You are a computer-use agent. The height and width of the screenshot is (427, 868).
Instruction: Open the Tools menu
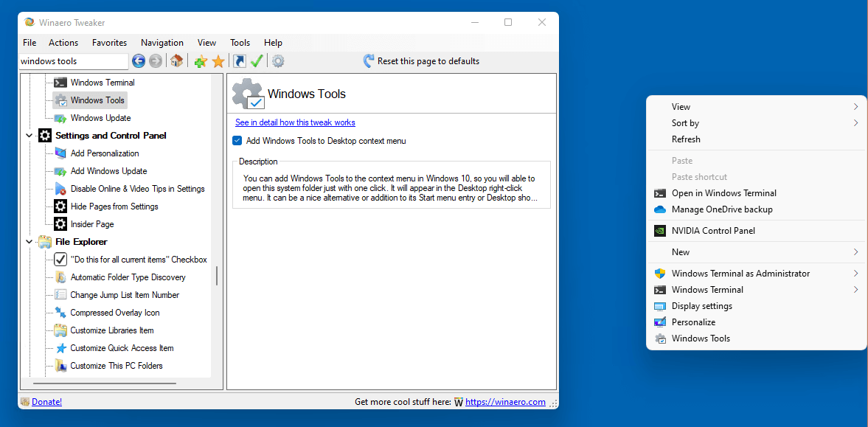[x=240, y=43]
